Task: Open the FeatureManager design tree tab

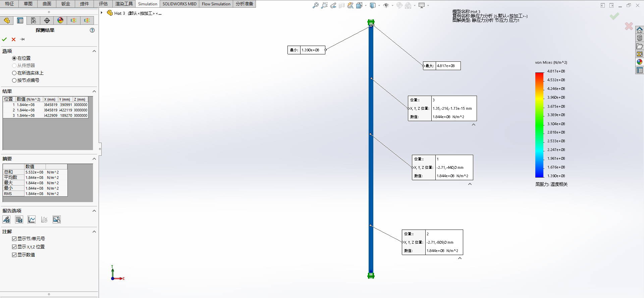Action: pos(7,20)
